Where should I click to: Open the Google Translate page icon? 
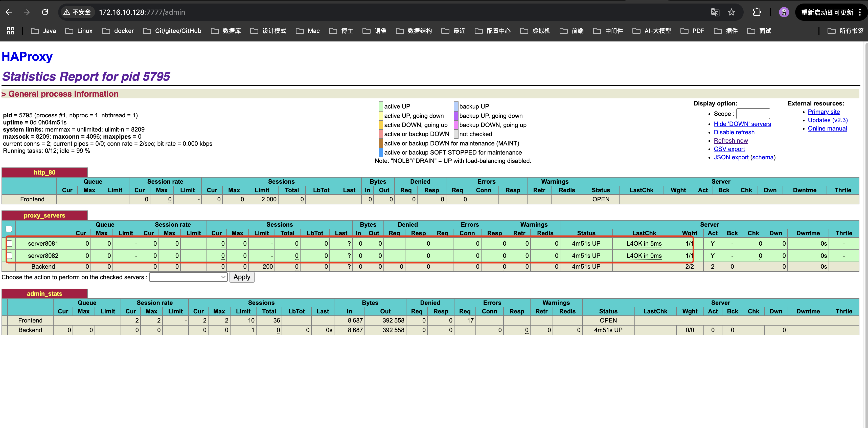click(715, 12)
